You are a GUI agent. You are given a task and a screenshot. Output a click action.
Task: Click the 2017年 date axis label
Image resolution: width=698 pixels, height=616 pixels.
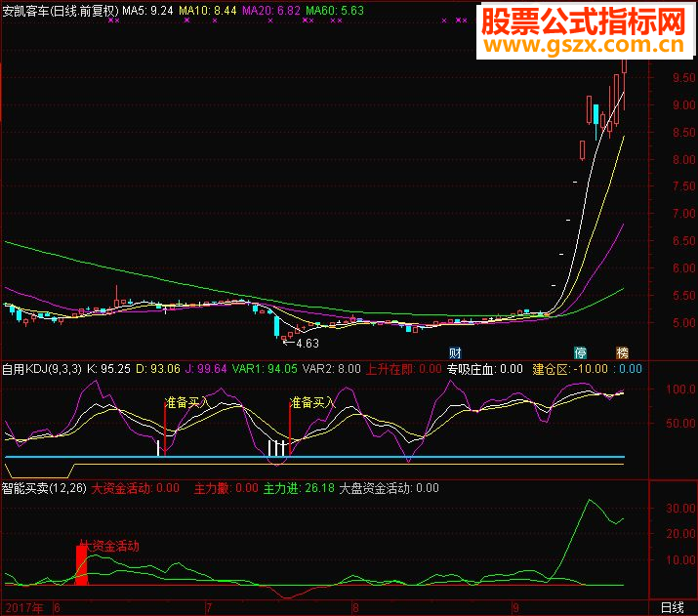click(x=24, y=608)
